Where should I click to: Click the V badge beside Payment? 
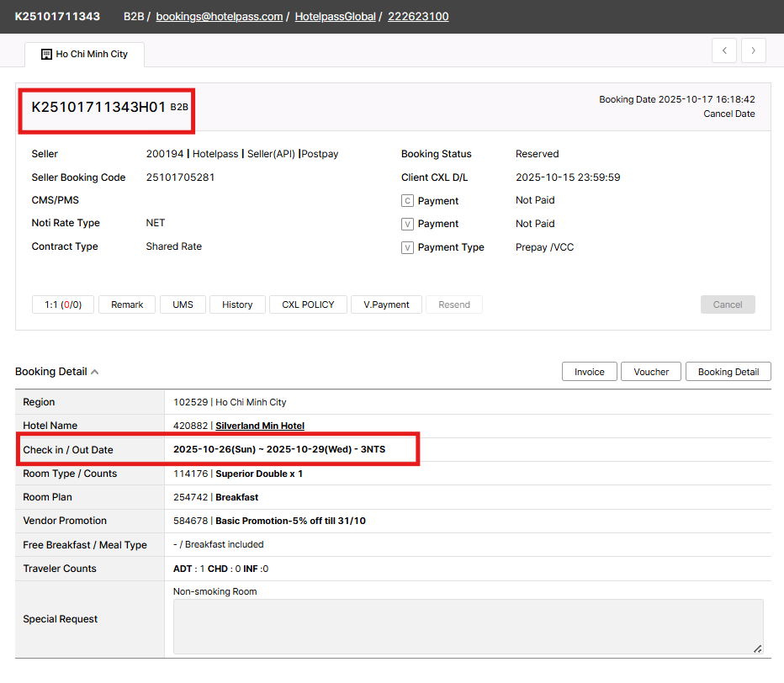pos(407,224)
